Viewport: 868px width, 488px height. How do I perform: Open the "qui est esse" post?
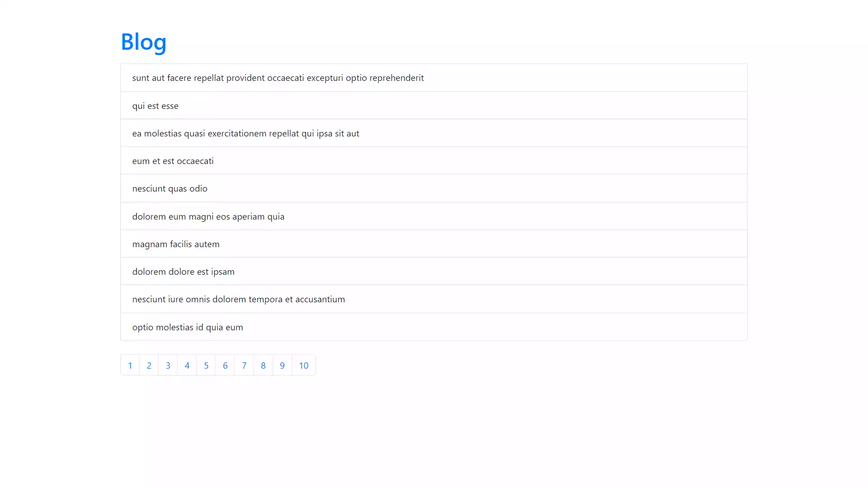(155, 105)
